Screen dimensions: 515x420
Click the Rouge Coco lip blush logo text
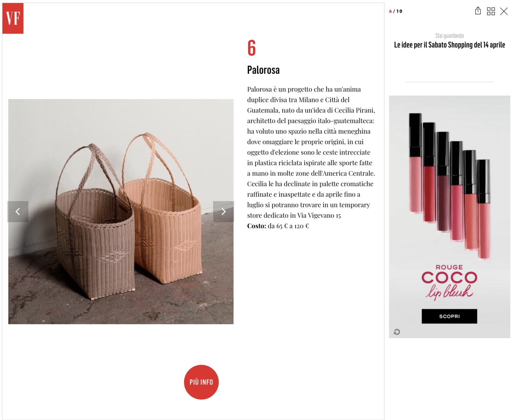[x=449, y=282]
